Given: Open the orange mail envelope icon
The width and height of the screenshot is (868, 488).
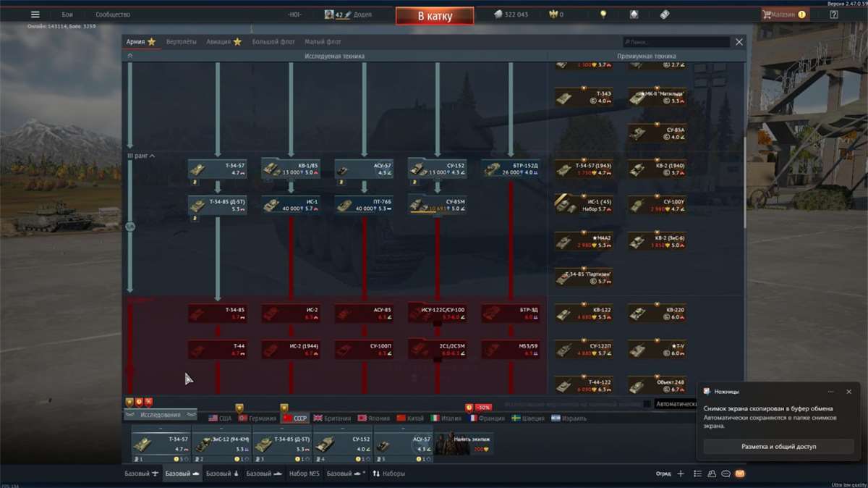Looking at the screenshot, I should point(739,474).
